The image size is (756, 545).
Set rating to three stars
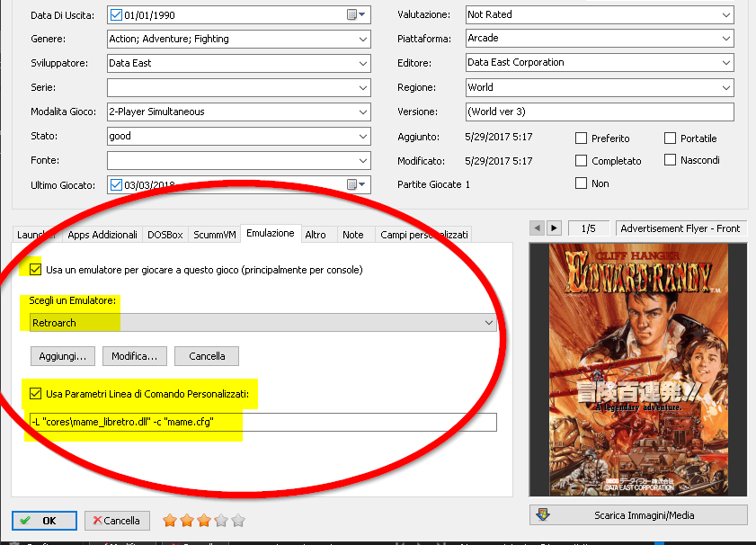click(x=203, y=521)
